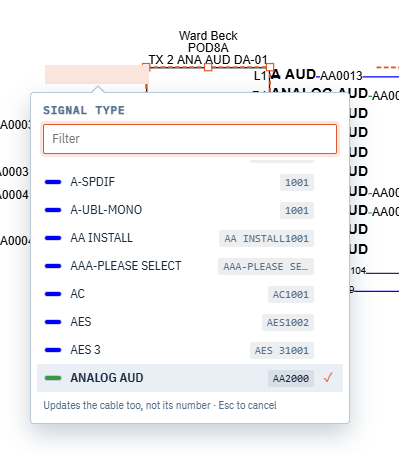The image size is (399, 454).
Task: Select the AC signal type
Action: click(190, 294)
